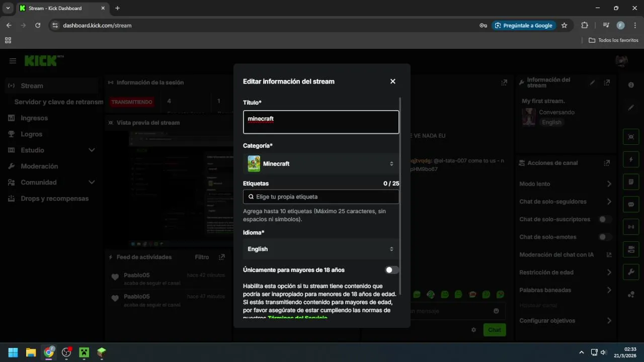Open the Windows Start menu
This screenshot has width=644, height=362.
pos(13,352)
